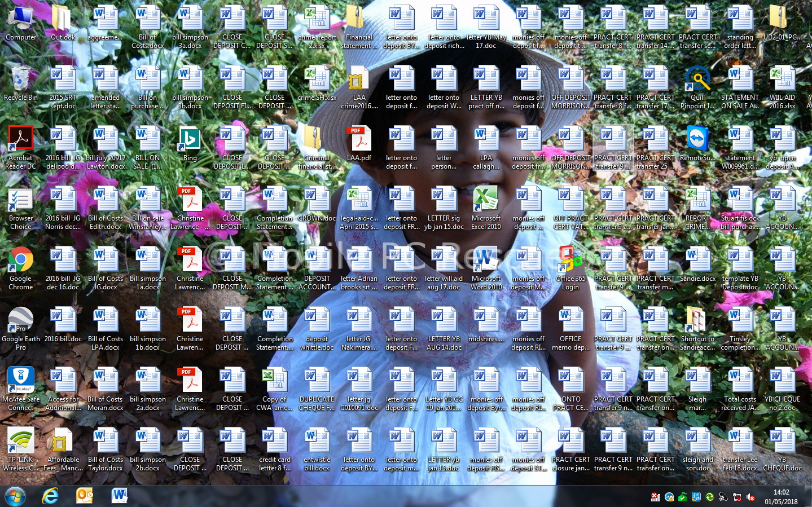The width and height of the screenshot is (812, 507).
Task: Select the Google Earth Pro shortcut
Action: click(x=21, y=321)
